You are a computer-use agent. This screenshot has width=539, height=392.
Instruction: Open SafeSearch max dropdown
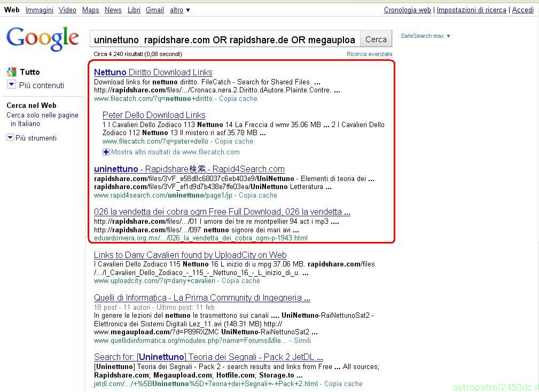[425, 36]
